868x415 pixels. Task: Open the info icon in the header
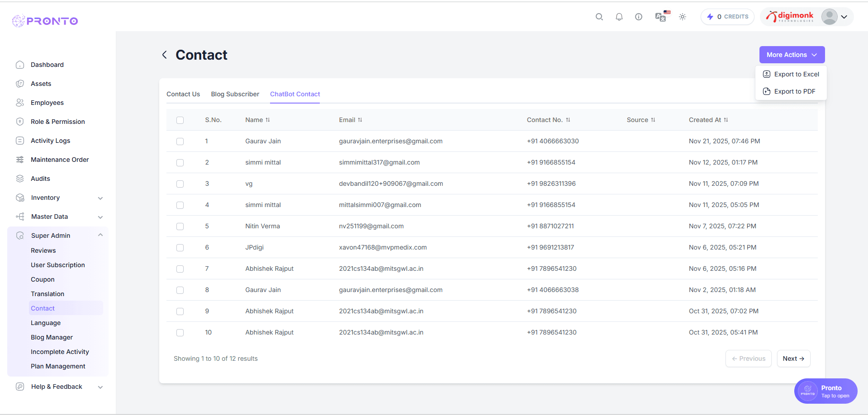pyautogui.click(x=639, y=17)
